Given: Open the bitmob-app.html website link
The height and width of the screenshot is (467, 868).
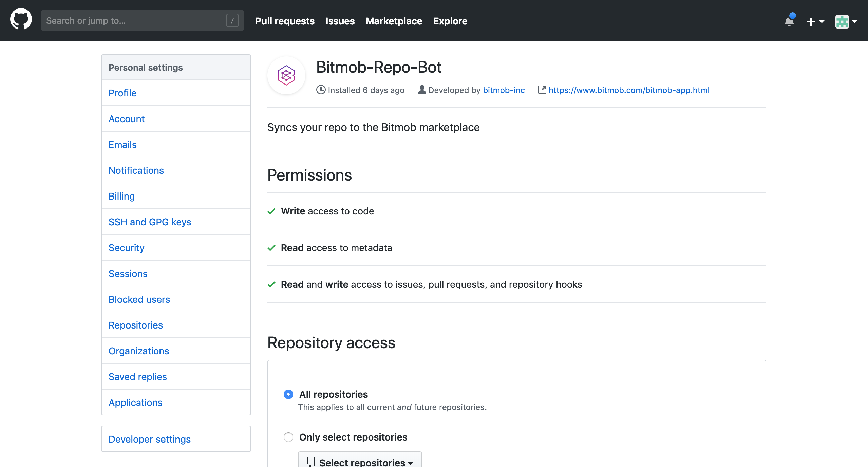Looking at the screenshot, I should coord(629,90).
